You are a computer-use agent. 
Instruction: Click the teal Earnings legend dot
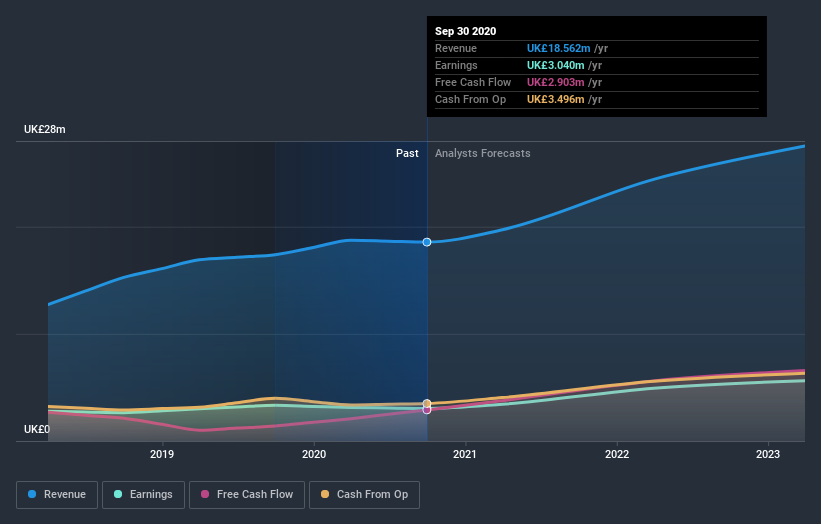click(118, 494)
